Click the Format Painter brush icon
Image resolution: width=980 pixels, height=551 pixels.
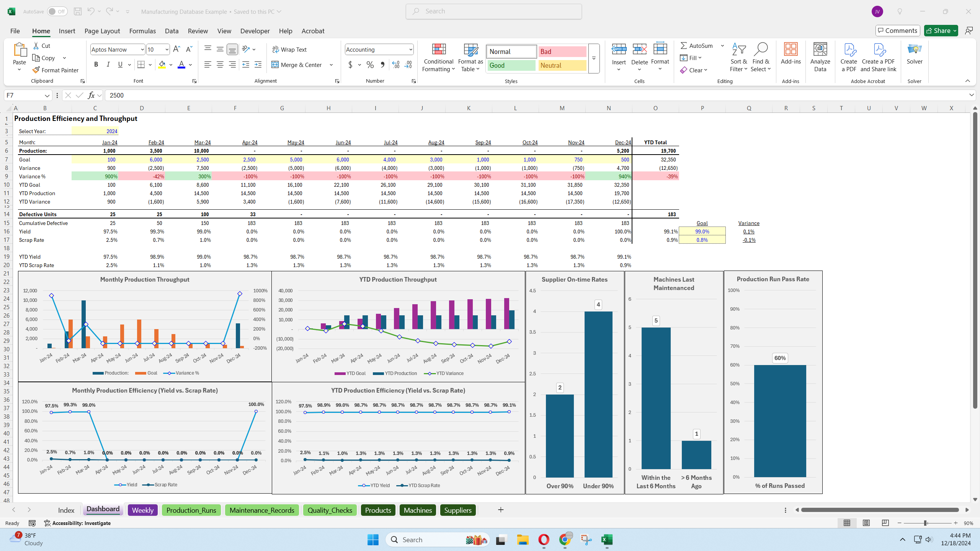[36, 70]
